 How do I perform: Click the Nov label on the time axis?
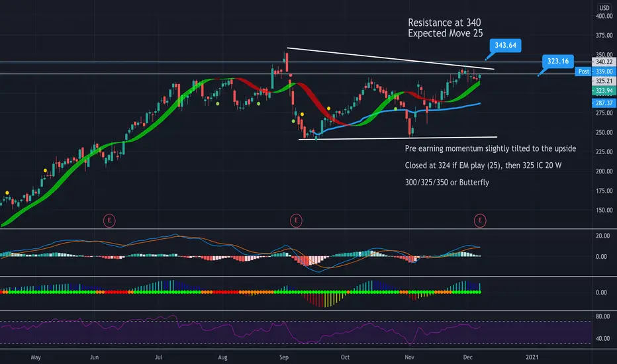click(x=409, y=357)
